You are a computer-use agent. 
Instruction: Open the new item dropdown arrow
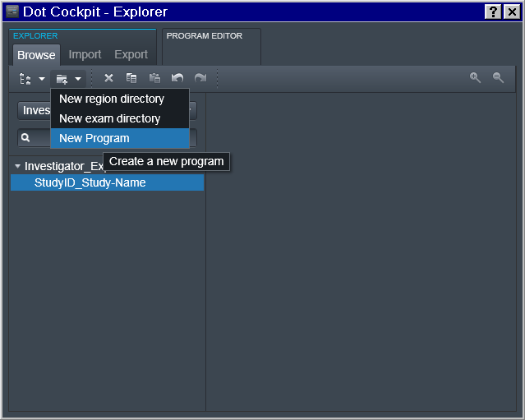(78, 79)
